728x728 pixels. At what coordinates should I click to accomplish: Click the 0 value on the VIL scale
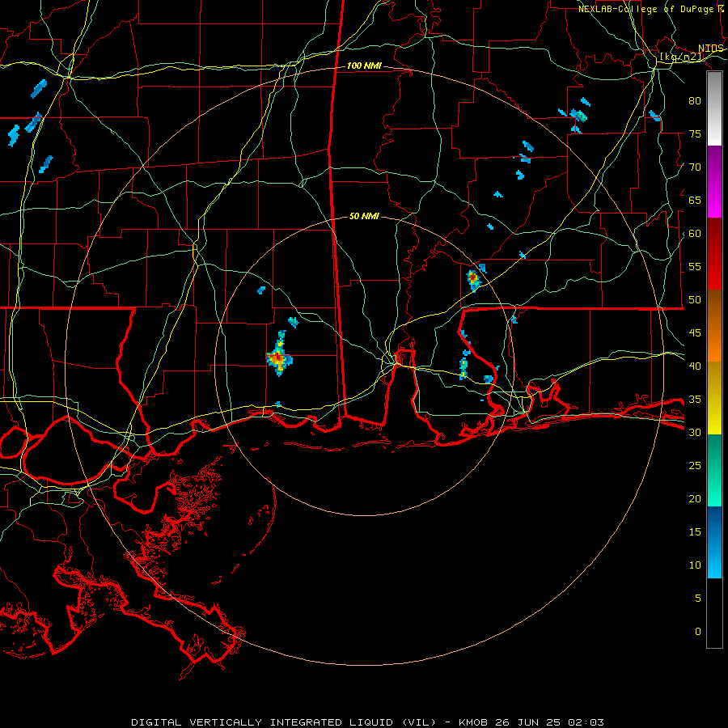[698, 632]
